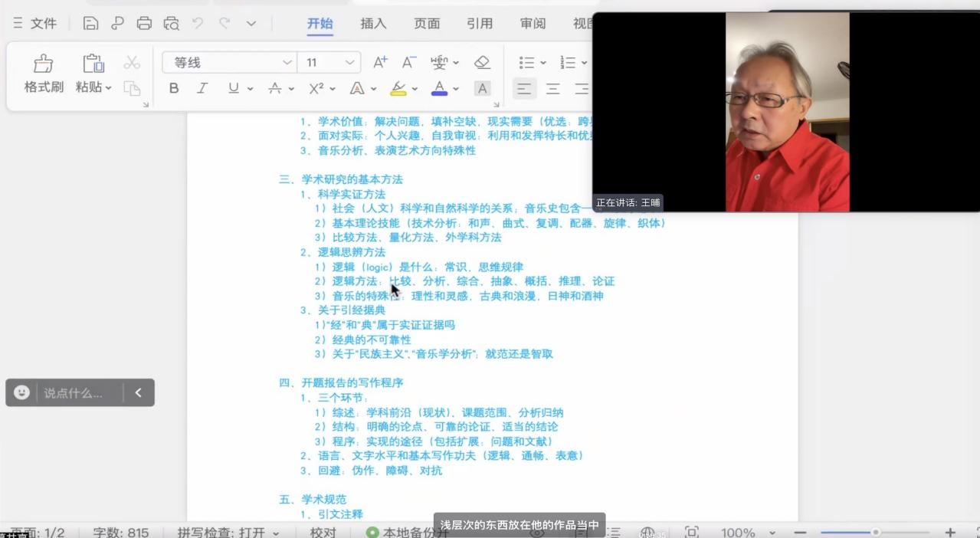Decrease font size with A- icon
Screen dimensions: 980x538
click(409, 62)
